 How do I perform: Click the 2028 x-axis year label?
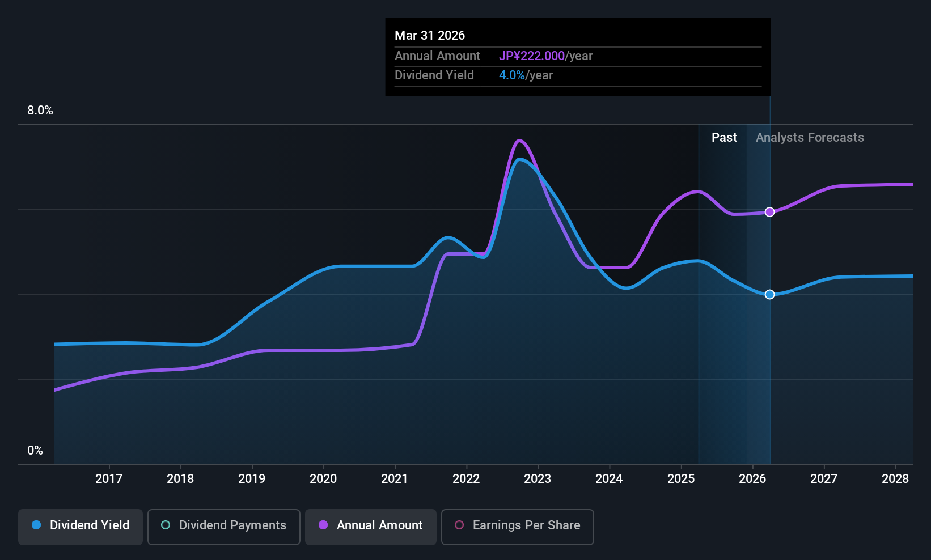[895, 479]
